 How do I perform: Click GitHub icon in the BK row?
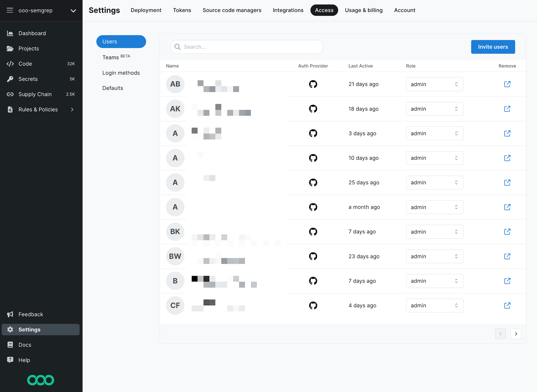tap(313, 232)
